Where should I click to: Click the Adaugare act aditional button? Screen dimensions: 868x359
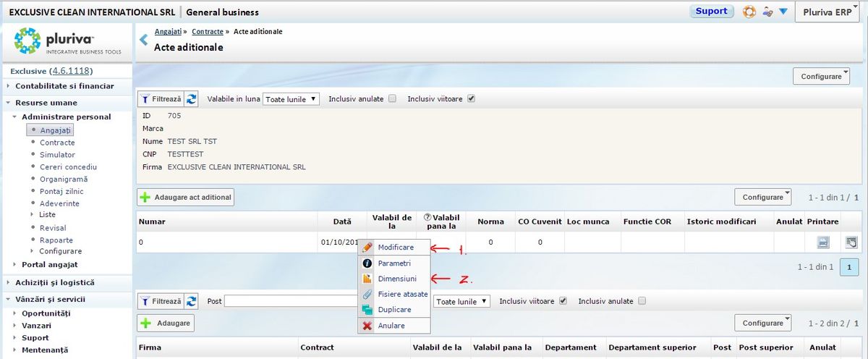coord(186,197)
